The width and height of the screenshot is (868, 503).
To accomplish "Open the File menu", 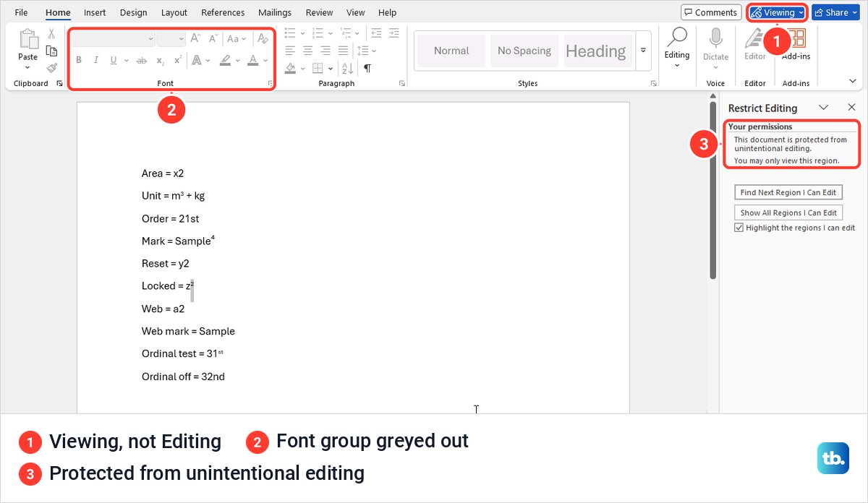I will [x=22, y=12].
